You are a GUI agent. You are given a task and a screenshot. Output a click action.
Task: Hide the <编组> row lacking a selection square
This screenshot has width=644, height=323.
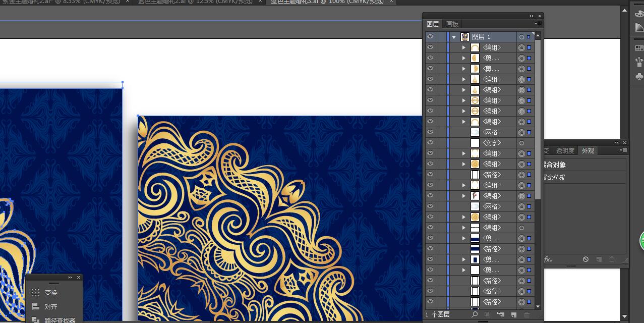[x=430, y=228]
